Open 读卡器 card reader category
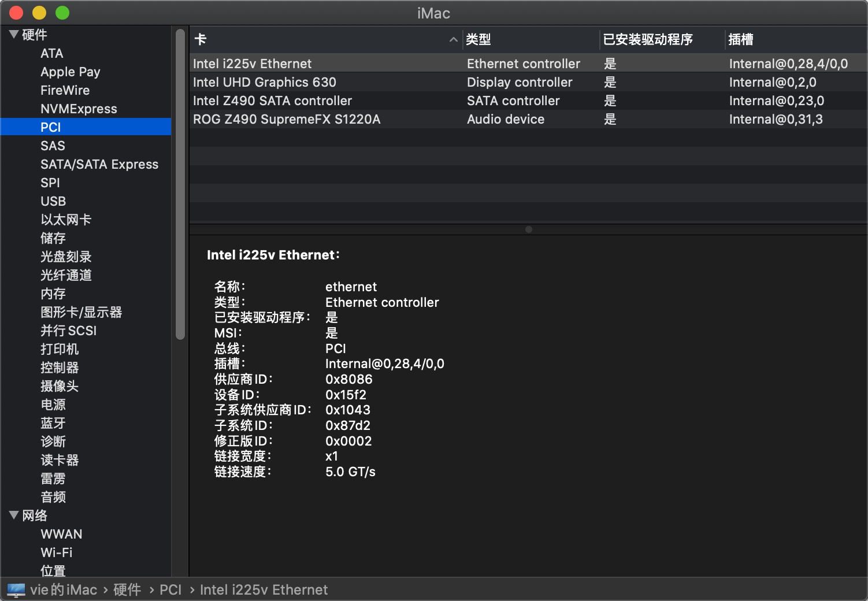This screenshot has width=868, height=601. [60, 460]
